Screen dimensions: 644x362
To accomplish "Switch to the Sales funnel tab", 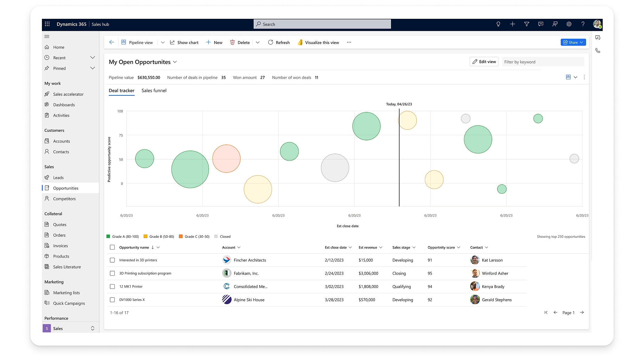I will [x=154, y=90].
